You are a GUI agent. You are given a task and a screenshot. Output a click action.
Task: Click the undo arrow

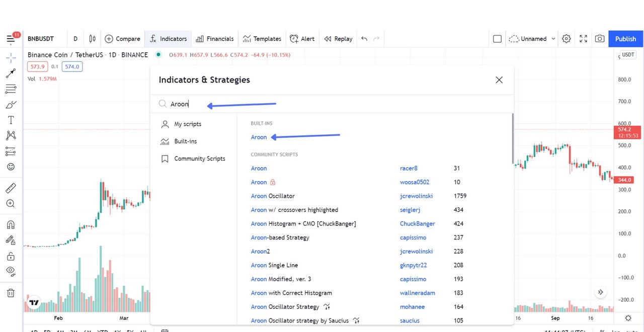[364, 39]
